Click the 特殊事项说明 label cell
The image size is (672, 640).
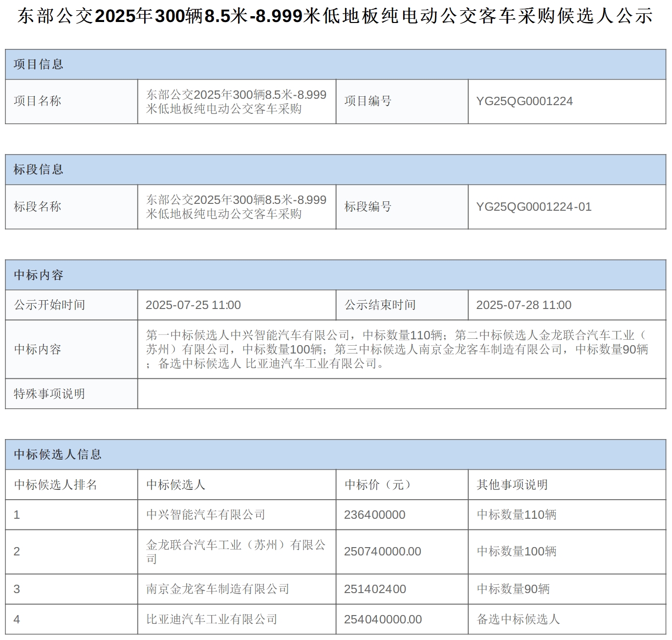click(71, 394)
